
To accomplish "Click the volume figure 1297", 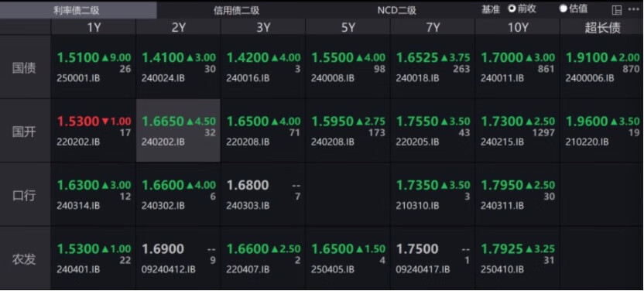I will [x=543, y=132].
